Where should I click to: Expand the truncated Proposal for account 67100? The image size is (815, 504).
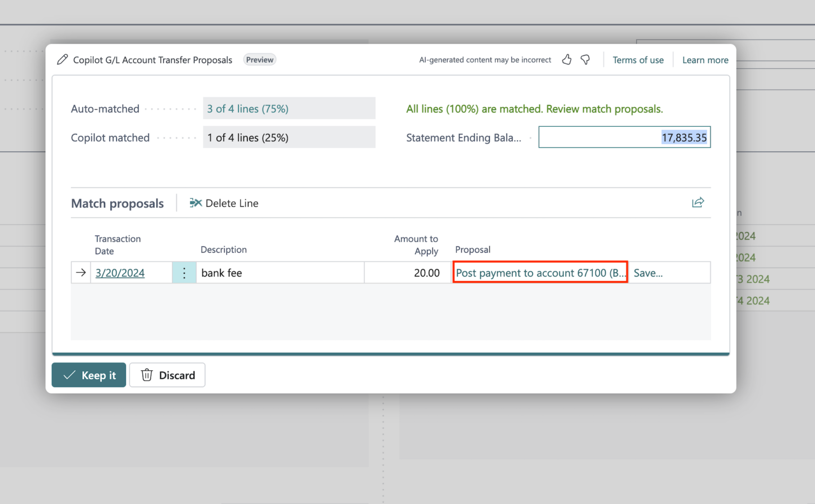[x=540, y=272]
